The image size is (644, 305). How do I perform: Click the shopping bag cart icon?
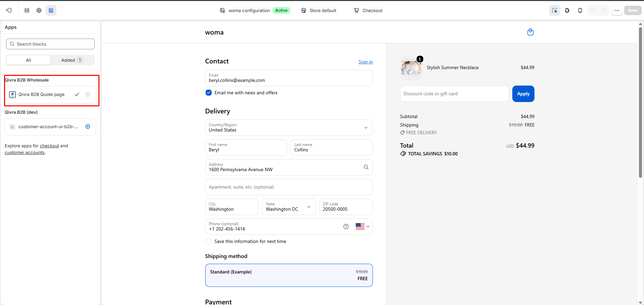click(x=530, y=32)
